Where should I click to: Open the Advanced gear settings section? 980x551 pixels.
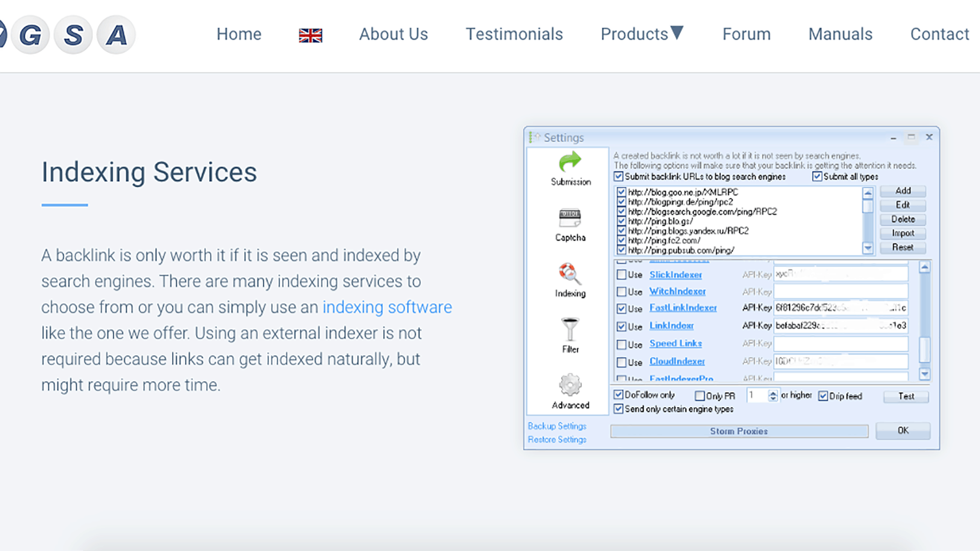(x=570, y=392)
